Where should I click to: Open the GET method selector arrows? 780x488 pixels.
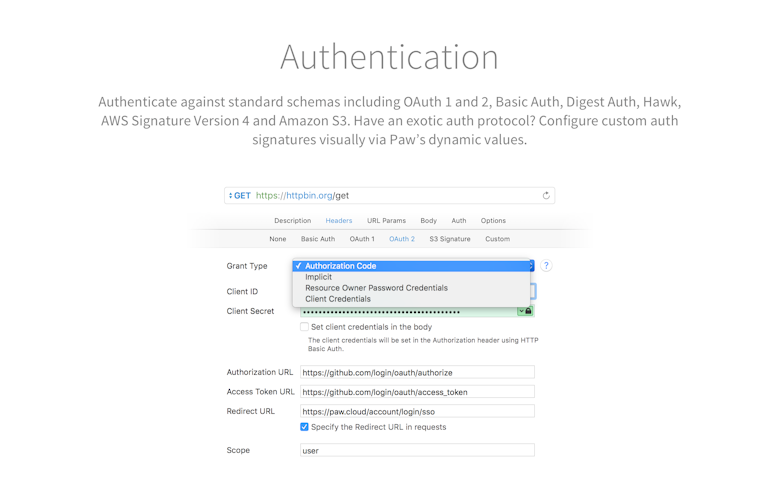[x=230, y=195]
